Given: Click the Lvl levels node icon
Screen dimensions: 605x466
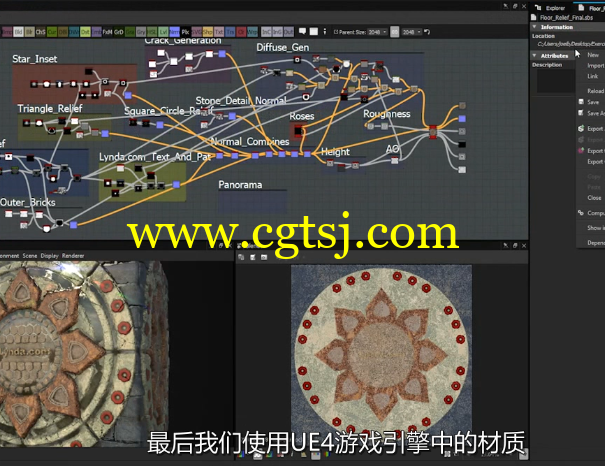Looking at the screenshot, I should pos(163,32).
